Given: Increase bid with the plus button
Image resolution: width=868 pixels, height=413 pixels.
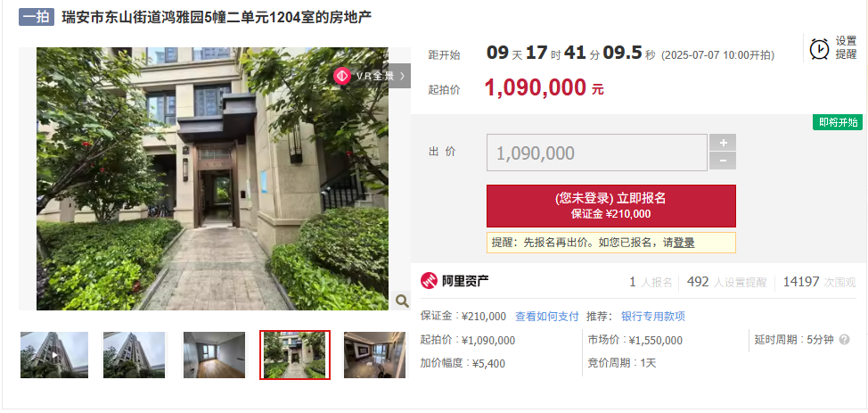Looking at the screenshot, I should point(723,143).
